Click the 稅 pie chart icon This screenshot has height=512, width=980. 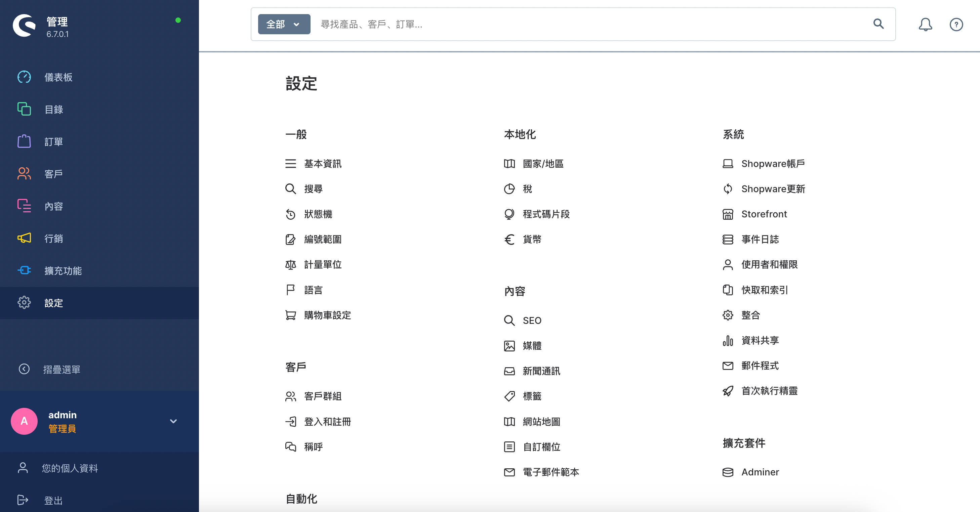click(509, 189)
